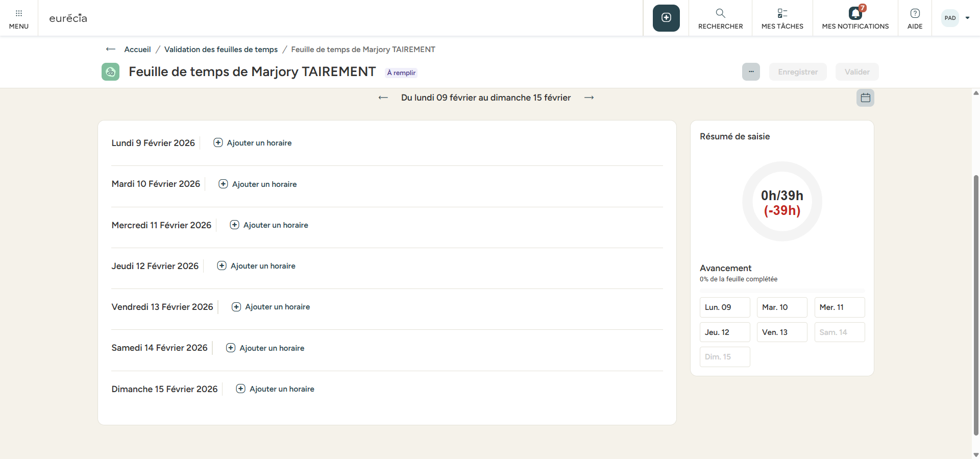
Task: Select the Mer. 11 day tile
Action: pyautogui.click(x=839, y=307)
